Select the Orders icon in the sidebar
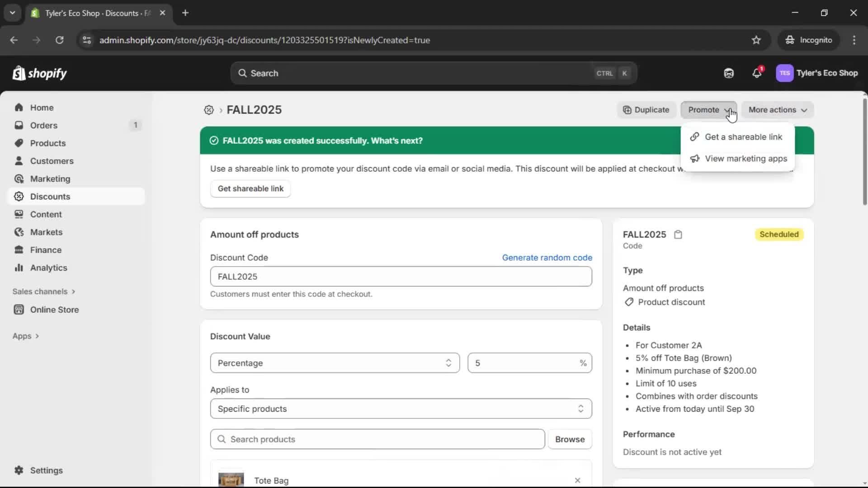This screenshot has width=868, height=488. pyautogui.click(x=19, y=125)
